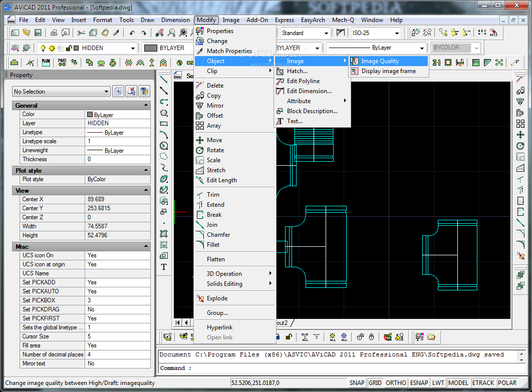This screenshot has height=392, width=532.
Task: Select Hatch... in Object submenu
Action: 312,71
